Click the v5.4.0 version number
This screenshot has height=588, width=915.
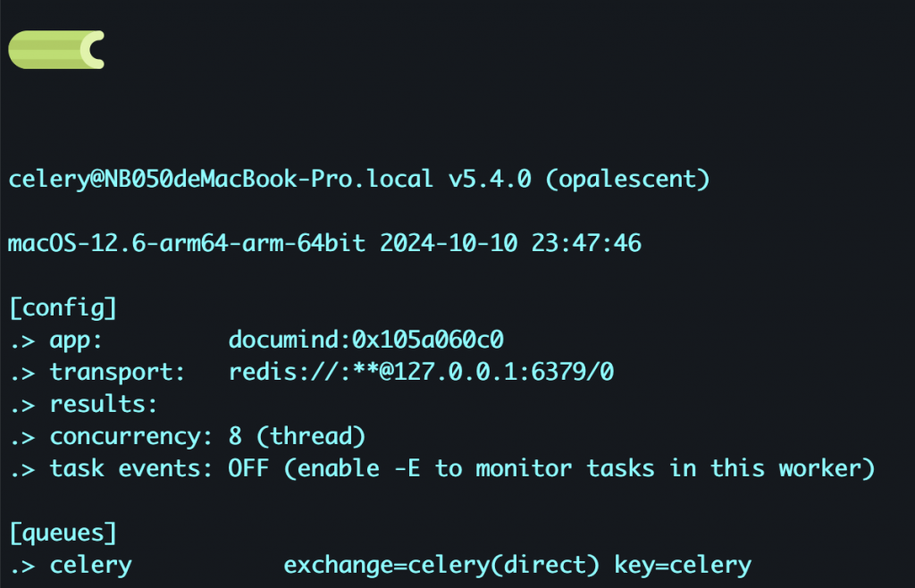pyautogui.click(x=489, y=179)
